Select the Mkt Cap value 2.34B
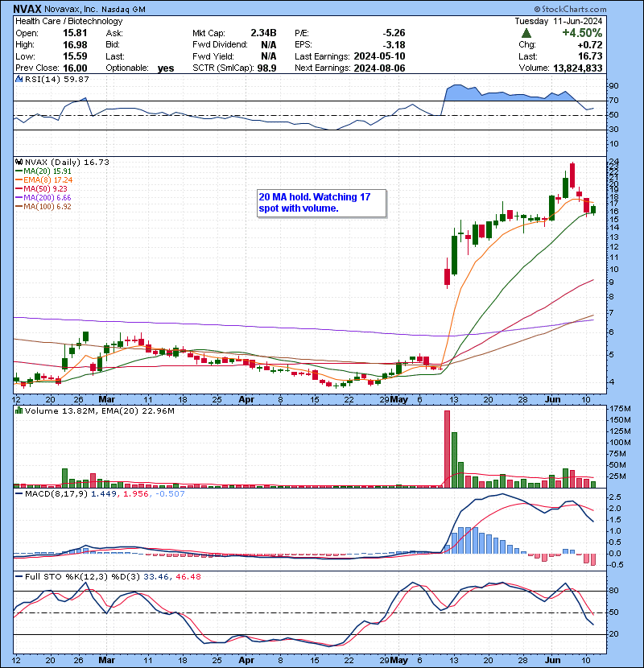This screenshot has height=668, width=644. click(x=263, y=33)
